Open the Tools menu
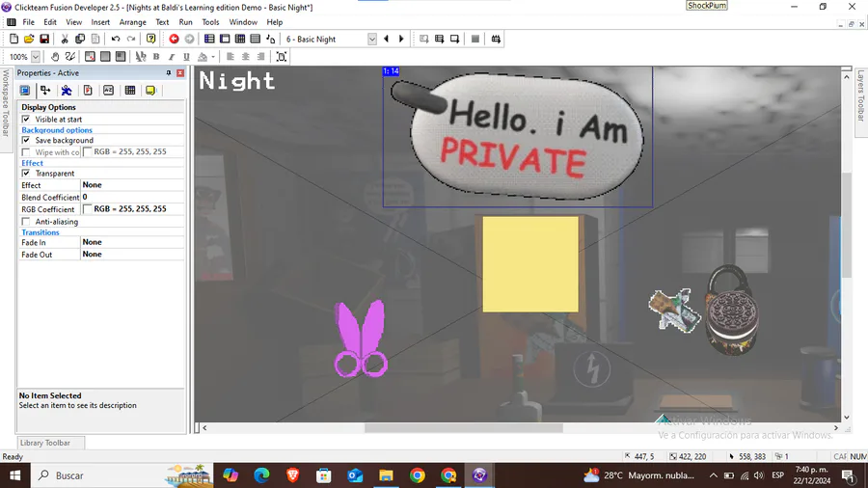Screen dimensions: 868x488 [x=210, y=22]
